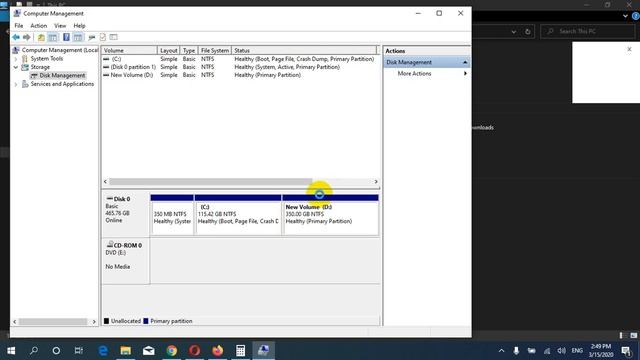Viewport: 640px width, 360px height.
Task: Toggle the Show/Hide Console Tree icon
Action: (x=53, y=38)
